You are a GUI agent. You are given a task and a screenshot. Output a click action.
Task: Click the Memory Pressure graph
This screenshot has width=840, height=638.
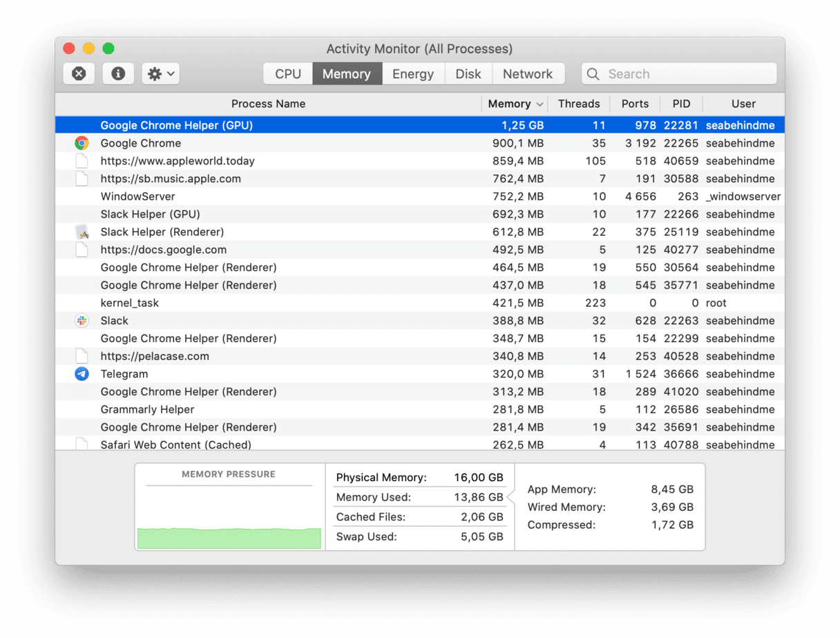click(x=229, y=515)
